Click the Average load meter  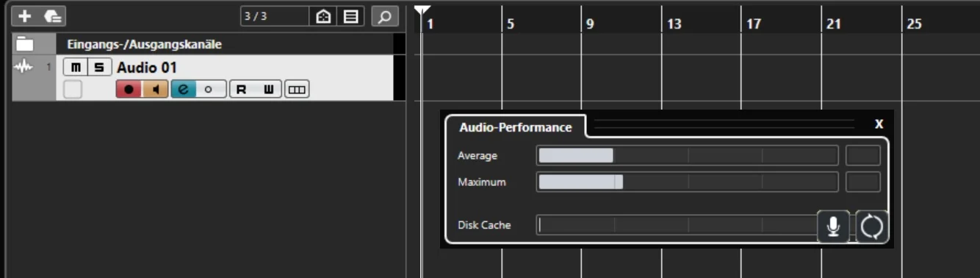click(687, 155)
